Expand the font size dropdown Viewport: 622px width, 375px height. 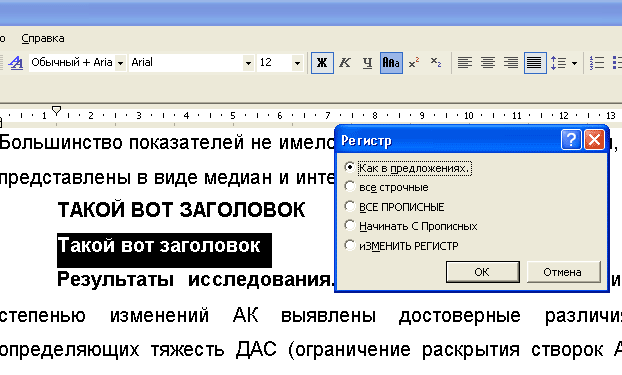[x=298, y=63]
